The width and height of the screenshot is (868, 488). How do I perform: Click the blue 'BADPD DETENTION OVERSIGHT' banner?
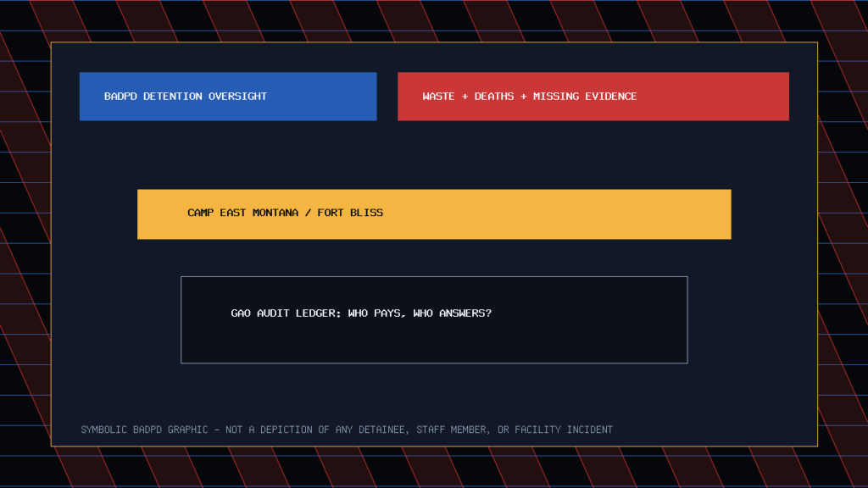(228, 97)
